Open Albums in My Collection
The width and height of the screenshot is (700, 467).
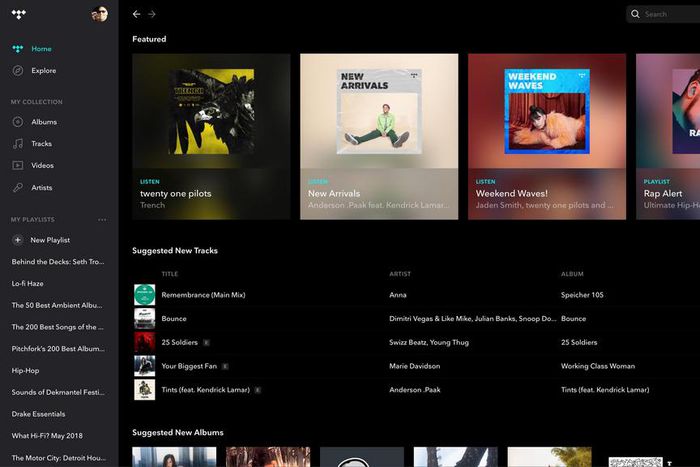pyautogui.click(x=44, y=122)
